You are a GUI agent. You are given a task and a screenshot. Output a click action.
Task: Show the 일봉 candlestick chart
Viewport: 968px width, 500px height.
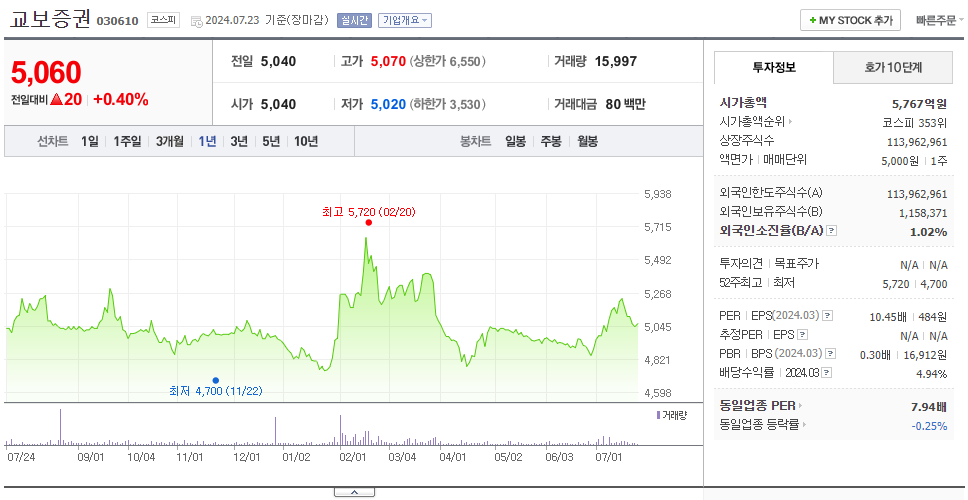tap(515, 141)
